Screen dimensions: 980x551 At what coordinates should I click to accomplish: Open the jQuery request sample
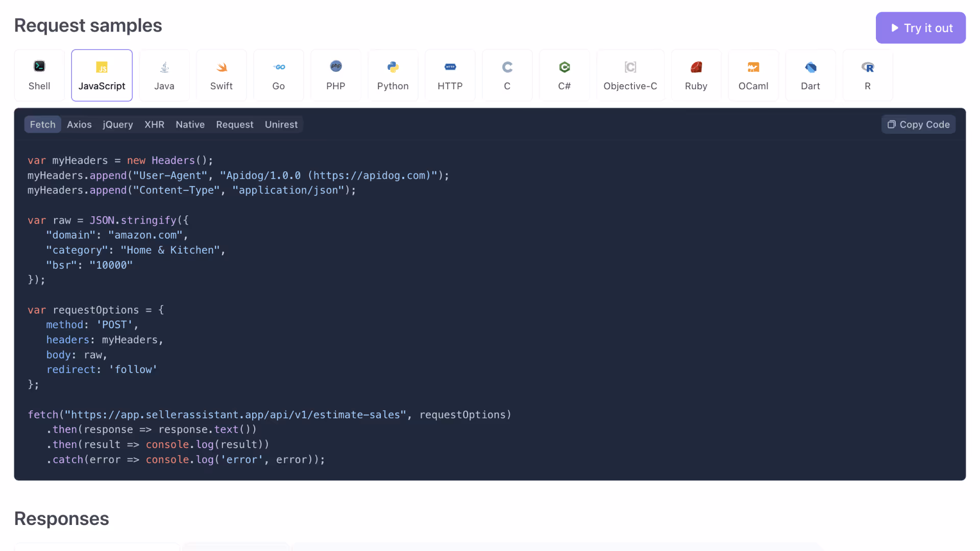point(117,124)
